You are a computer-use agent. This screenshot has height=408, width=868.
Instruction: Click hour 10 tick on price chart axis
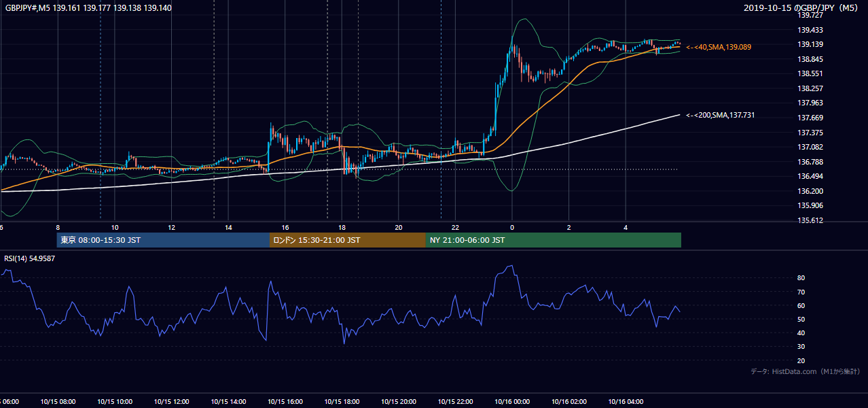tap(115, 228)
